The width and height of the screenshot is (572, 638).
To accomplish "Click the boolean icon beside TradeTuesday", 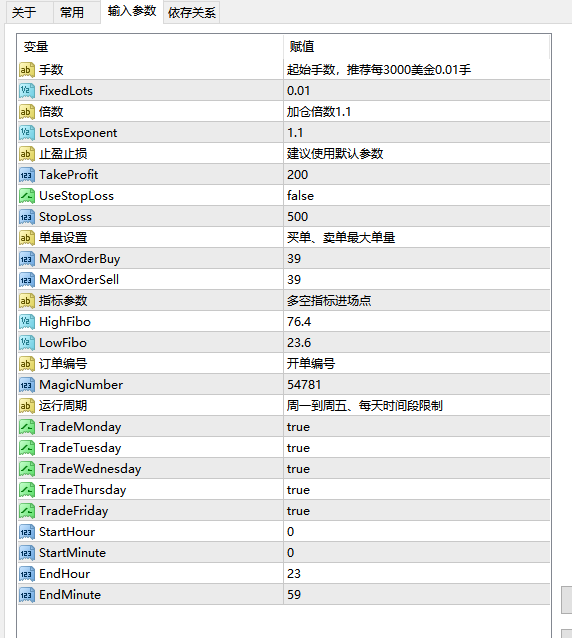I will [26, 448].
